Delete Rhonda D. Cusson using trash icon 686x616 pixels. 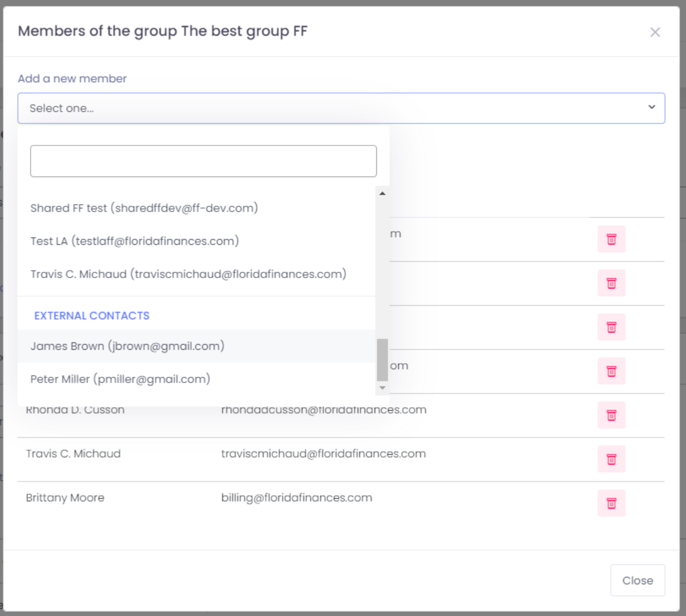click(x=611, y=415)
